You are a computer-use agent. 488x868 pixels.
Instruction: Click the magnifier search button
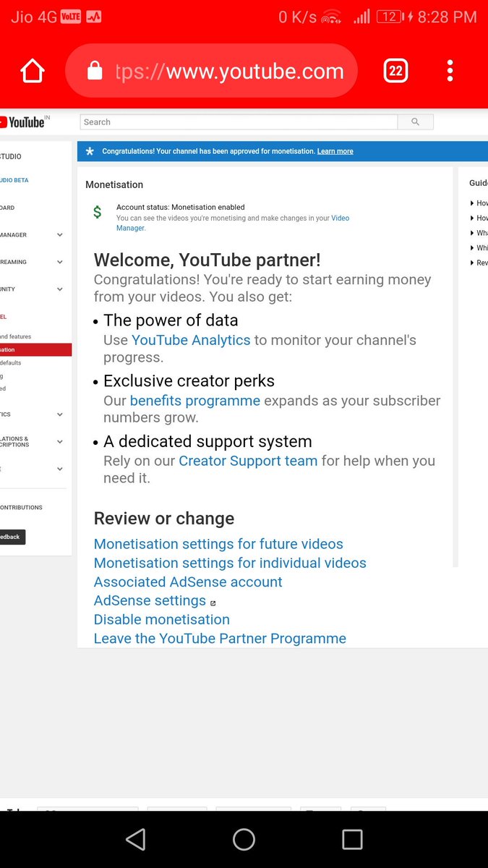click(416, 122)
